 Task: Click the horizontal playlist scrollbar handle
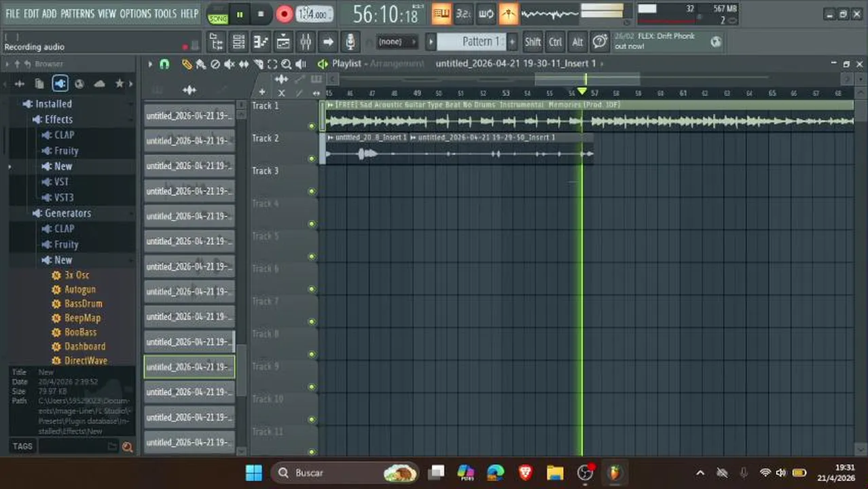click(x=587, y=79)
